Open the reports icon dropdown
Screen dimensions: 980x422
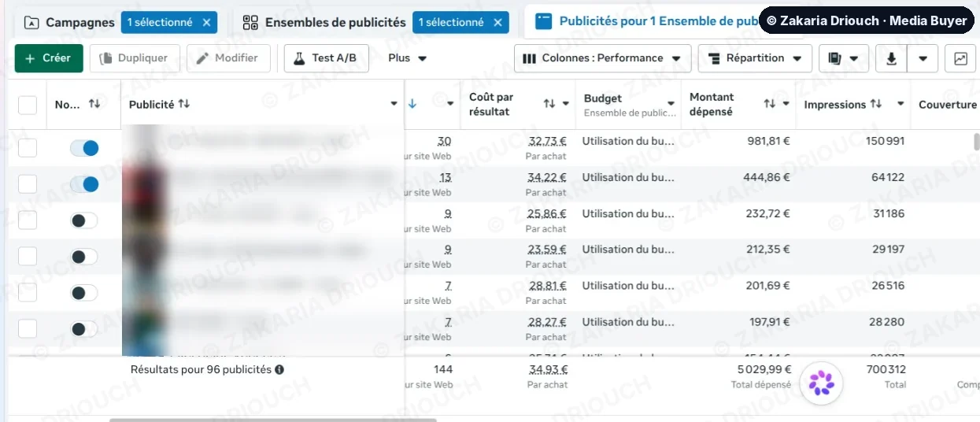click(844, 58)
